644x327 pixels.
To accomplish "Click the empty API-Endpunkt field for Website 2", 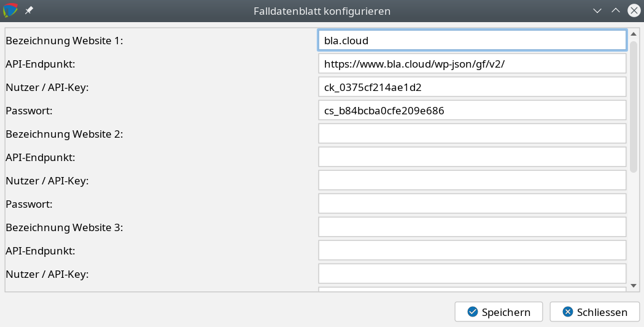I will (x=471, y=157).
